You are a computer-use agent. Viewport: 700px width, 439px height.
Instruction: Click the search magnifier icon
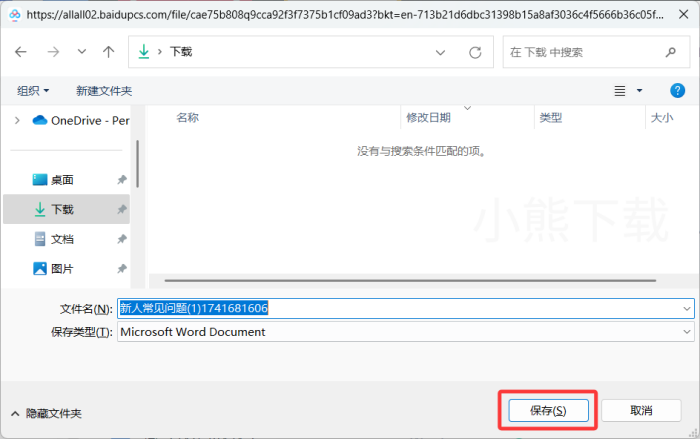point(671,52)
